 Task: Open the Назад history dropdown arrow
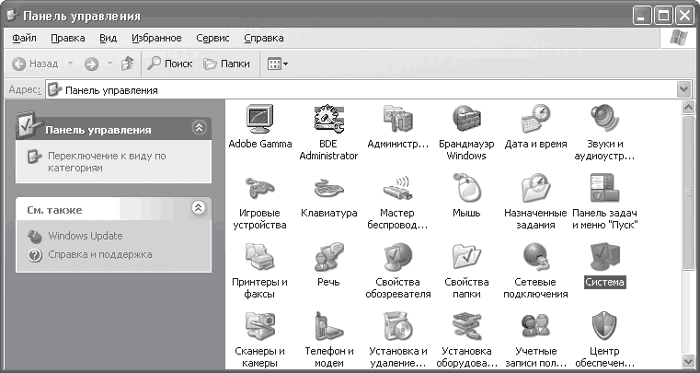70,64
